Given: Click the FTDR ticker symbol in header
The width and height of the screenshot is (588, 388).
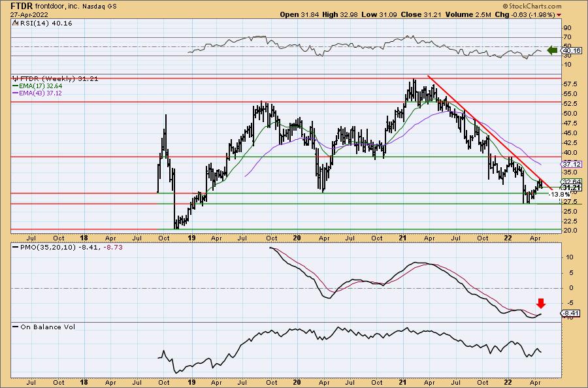Looking at the screenshot, I should click(x=22, y=6).
